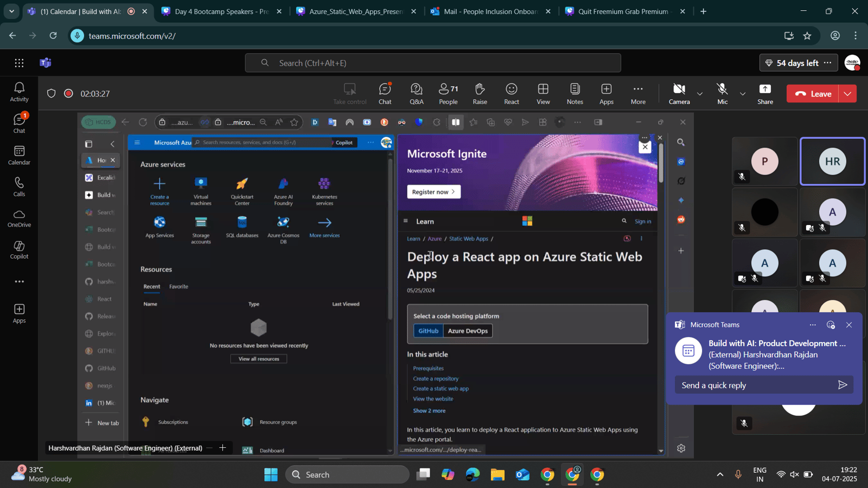
Task: Click Create a repository link
Action: (436, 378)
